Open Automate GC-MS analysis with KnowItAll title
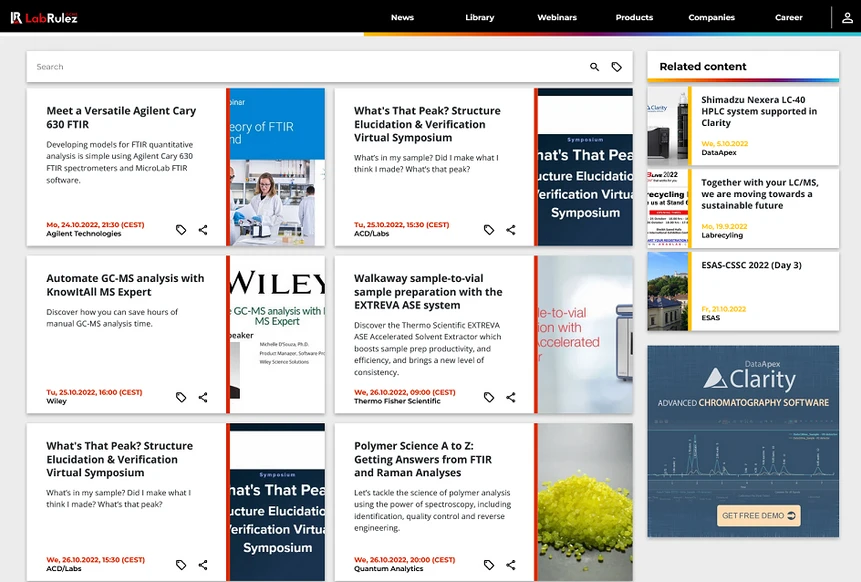The image size is (861, 582). pos(125,285)
